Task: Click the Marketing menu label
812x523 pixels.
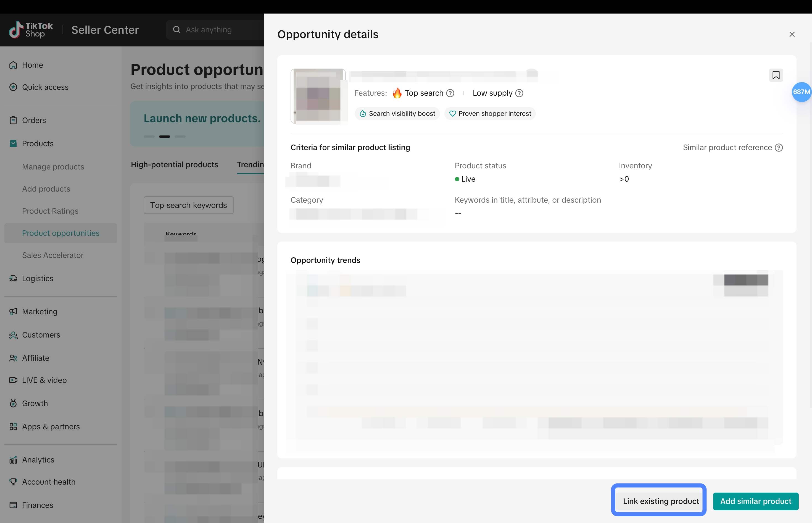Action: 40,312
